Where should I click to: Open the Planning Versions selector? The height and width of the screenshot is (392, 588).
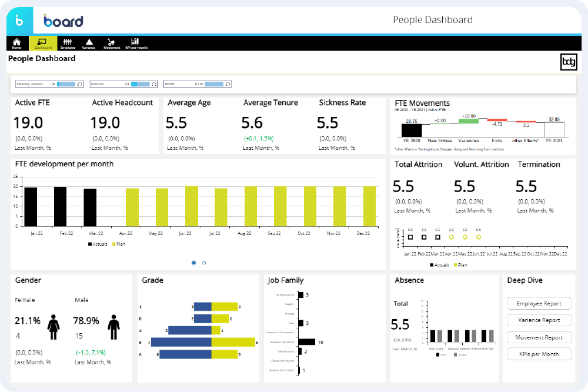[x=49, y=84]
